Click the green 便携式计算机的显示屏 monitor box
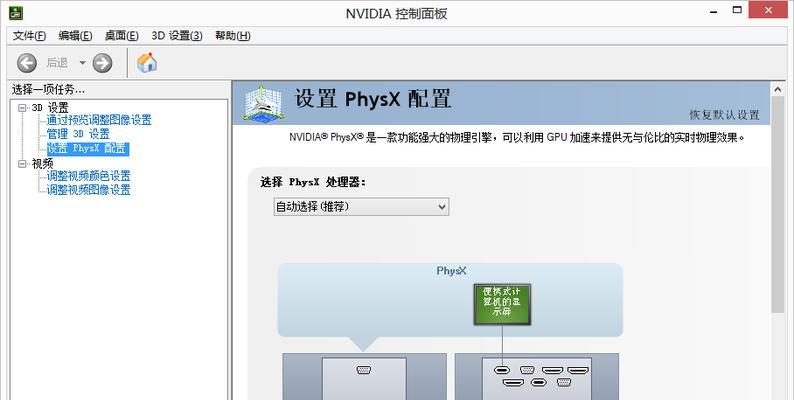Screen dimensions: 794x400 click(x=502, y=304)
